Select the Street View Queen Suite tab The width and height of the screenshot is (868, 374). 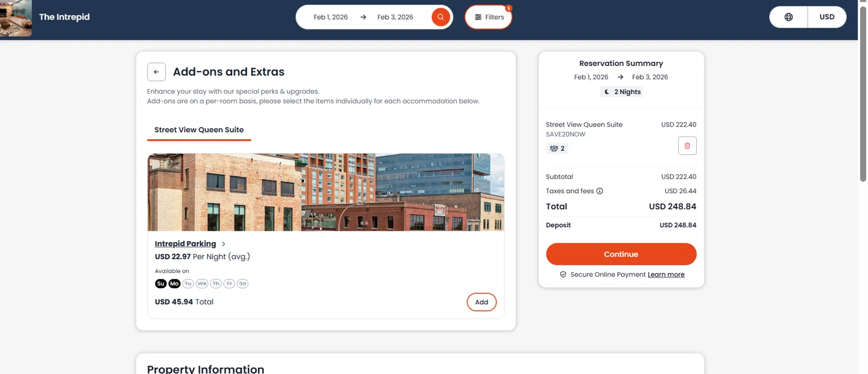pos(199,130)
